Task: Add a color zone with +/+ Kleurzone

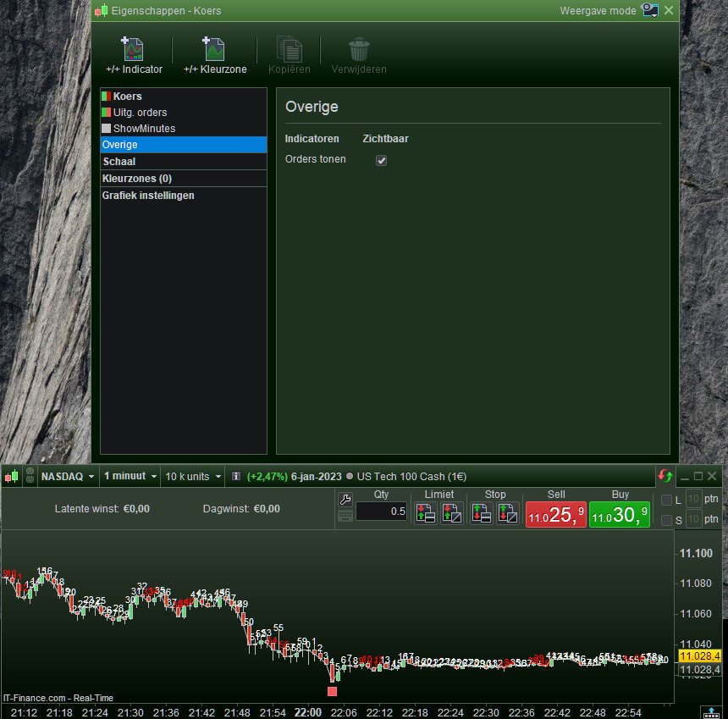Action: [x=215, y=56]
